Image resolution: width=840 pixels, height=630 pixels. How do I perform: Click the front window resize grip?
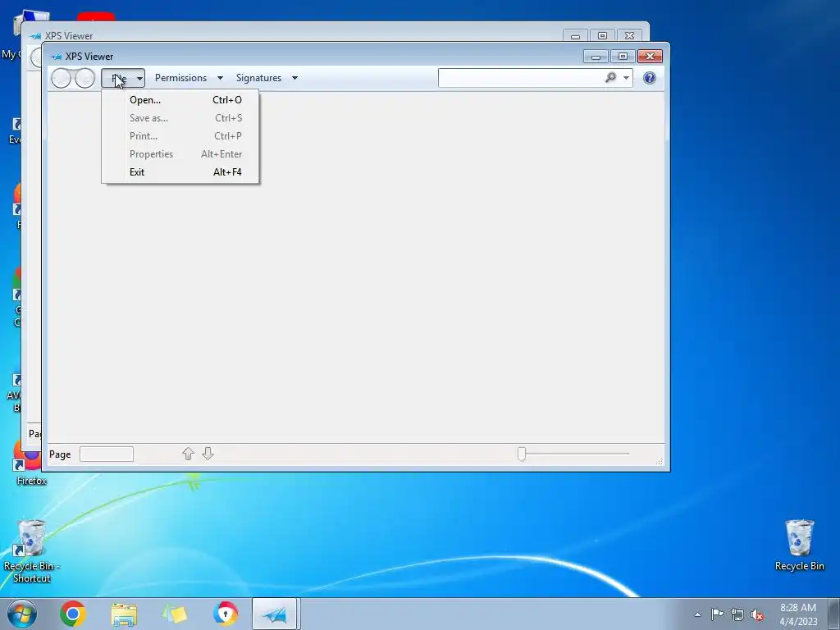coord(659,461)
